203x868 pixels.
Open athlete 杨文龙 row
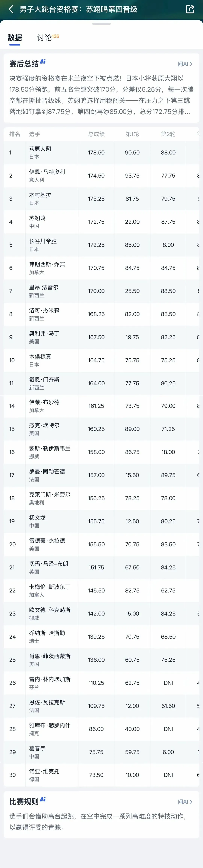click(x=101, y=521)
